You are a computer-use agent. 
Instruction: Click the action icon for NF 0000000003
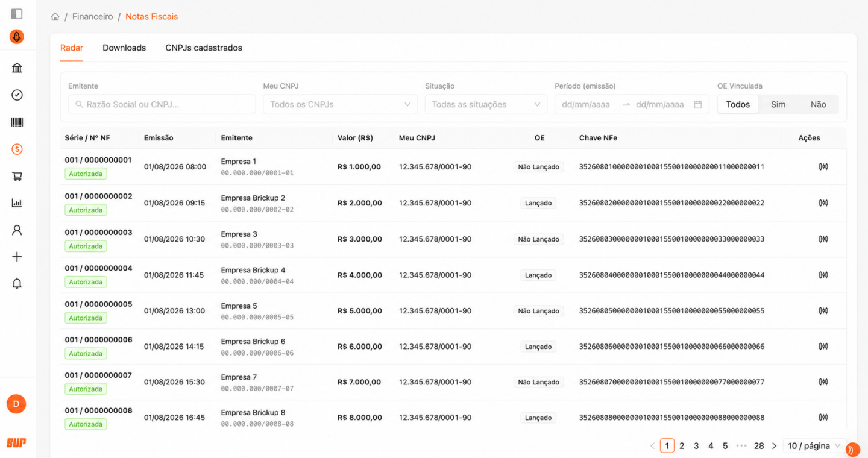tap(823, 239)
